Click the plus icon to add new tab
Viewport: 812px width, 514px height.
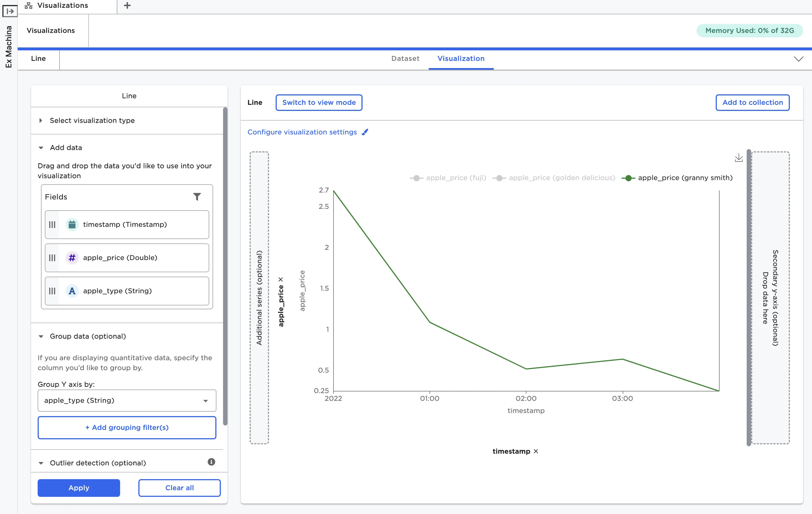tap(127, 5)
